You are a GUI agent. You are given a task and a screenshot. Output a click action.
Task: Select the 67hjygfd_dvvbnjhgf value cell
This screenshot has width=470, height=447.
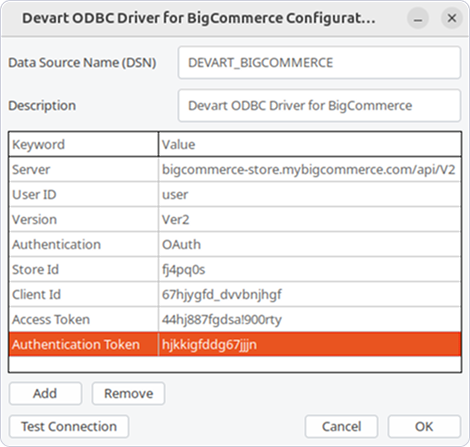click(x=310, y=295)
